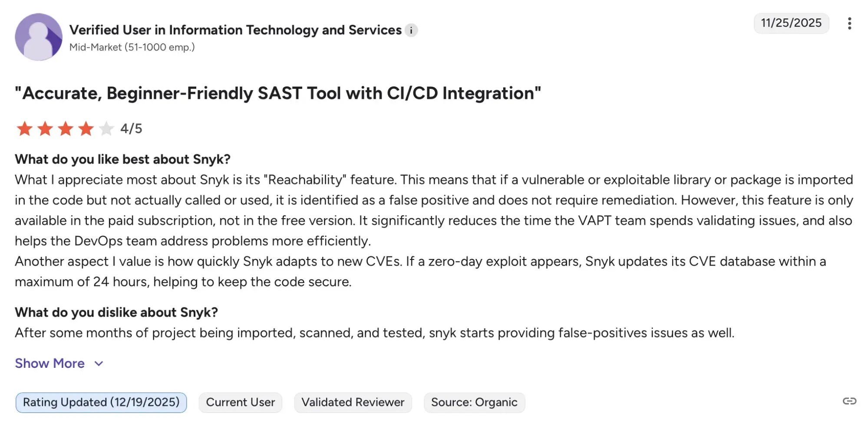Screen dimensions: 868x429
Task: Open the review title about SAST Tool
Action: (x=278, y=93)
